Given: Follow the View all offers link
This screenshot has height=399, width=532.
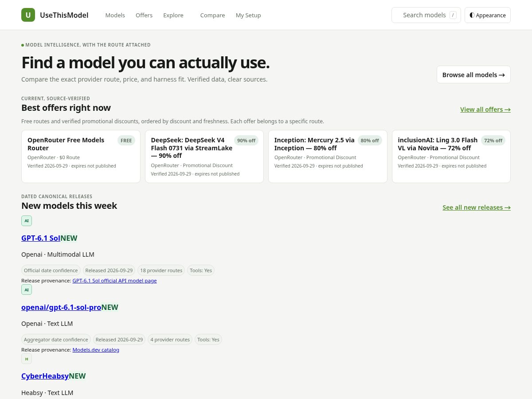Looking at the screenshot, I should (x=485, y=110).
